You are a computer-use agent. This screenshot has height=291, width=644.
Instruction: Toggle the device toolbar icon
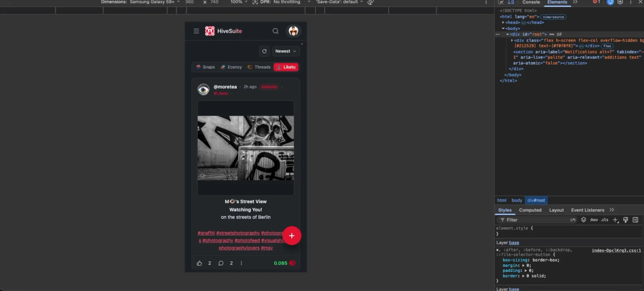tap(511, 2)
